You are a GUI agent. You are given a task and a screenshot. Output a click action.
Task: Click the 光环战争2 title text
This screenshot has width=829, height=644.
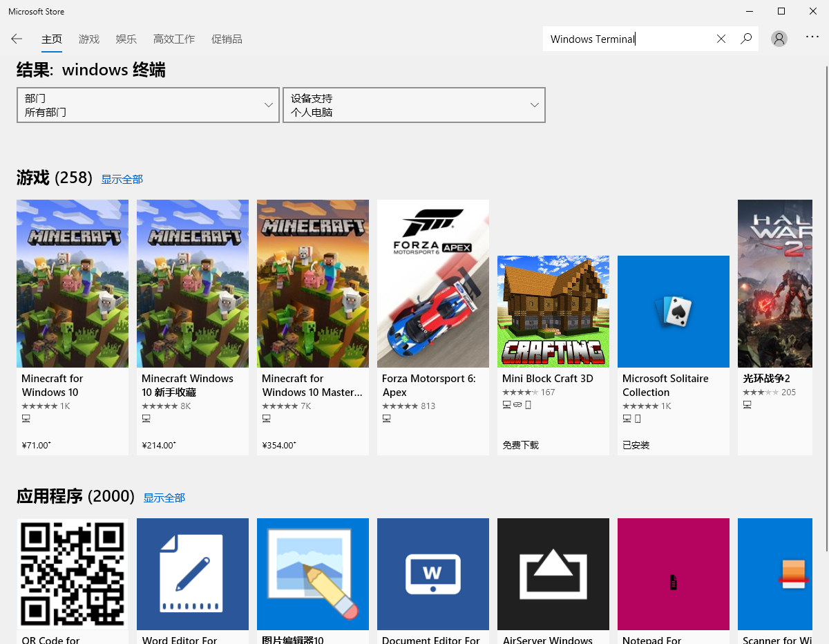click(766, 379)
